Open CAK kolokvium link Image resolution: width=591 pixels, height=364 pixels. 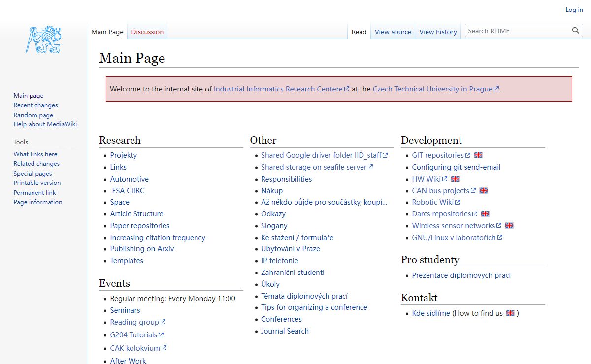coord(138,348)
